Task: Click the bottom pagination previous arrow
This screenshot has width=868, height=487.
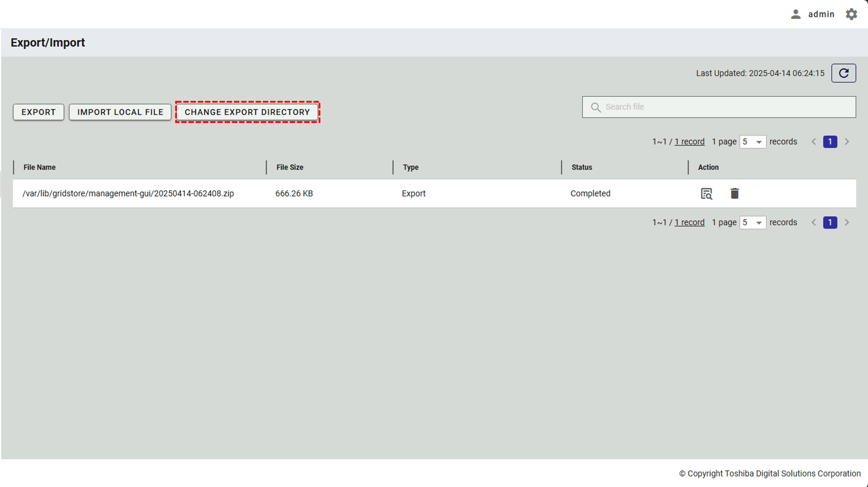Action: pyautogui.click(x=813, y=223)
